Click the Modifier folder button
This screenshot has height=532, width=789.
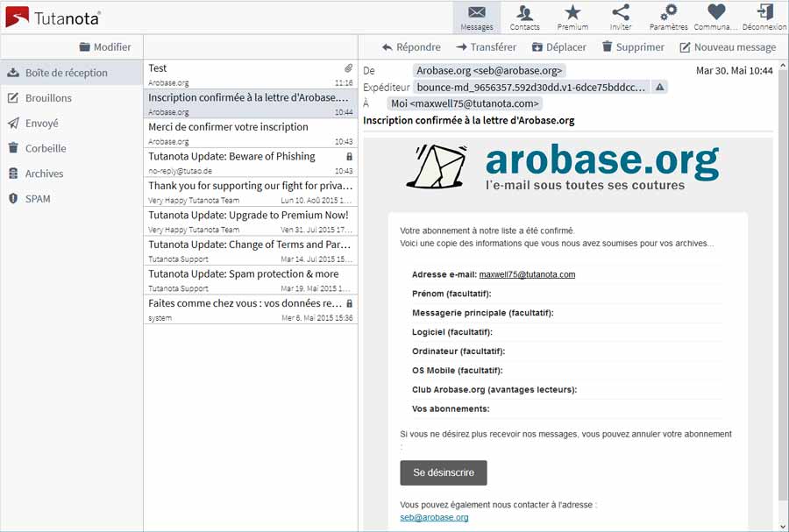click(104, 47)
